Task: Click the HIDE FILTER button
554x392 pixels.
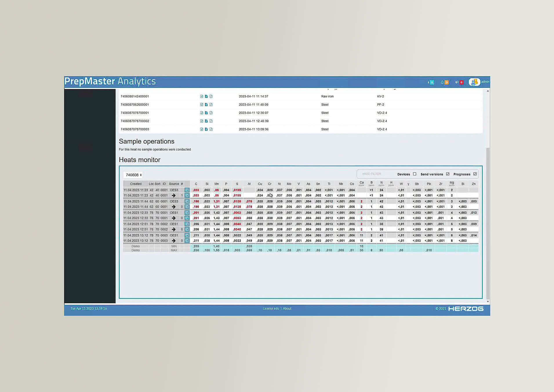Action: pos(372,174)
